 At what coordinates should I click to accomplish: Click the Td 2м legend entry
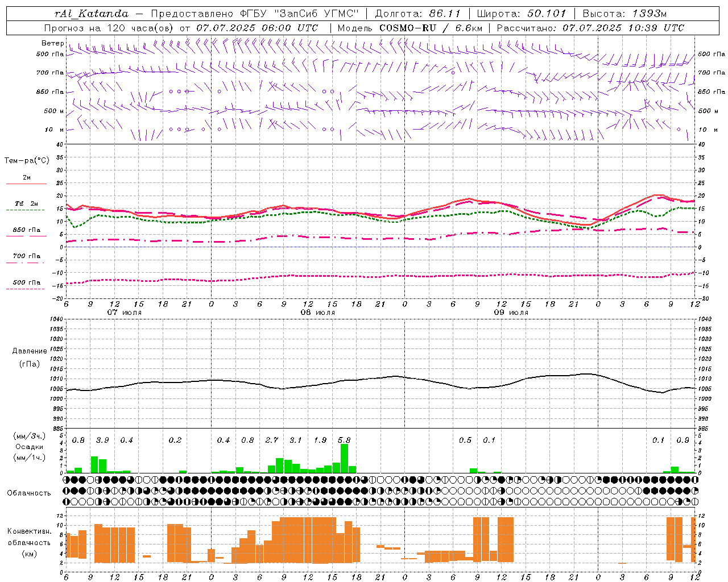pos(27,203)
